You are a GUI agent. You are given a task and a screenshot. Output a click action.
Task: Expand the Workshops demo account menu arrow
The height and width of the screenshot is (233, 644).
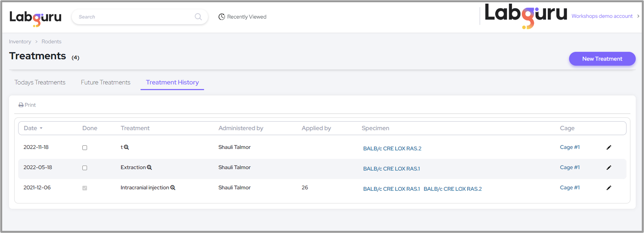(x=638, y=16)
